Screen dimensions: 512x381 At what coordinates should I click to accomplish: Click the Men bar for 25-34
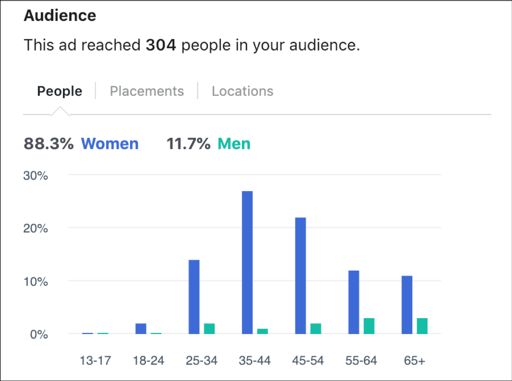point(209,328)
